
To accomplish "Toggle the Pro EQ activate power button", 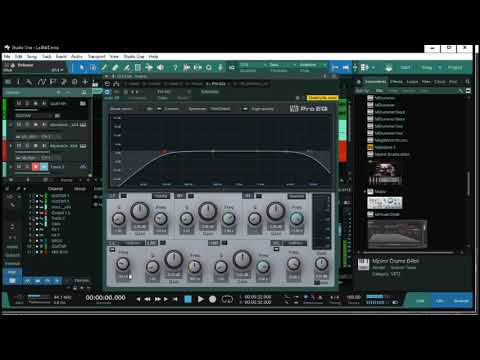I will tap(107, 92).
